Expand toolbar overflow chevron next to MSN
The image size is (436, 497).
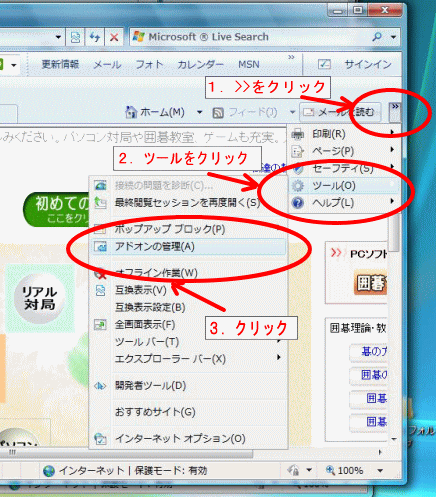point(291,57)
